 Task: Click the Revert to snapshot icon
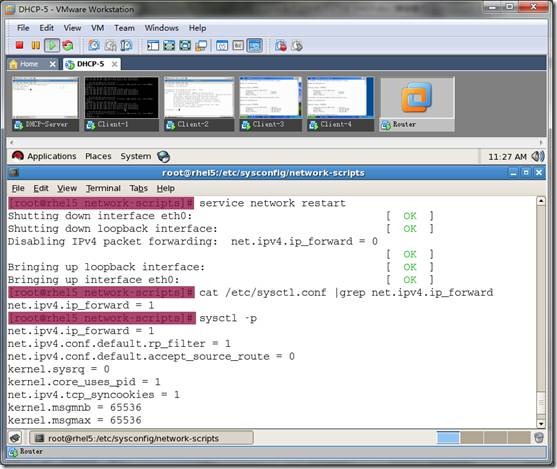(x=110, y=45)
